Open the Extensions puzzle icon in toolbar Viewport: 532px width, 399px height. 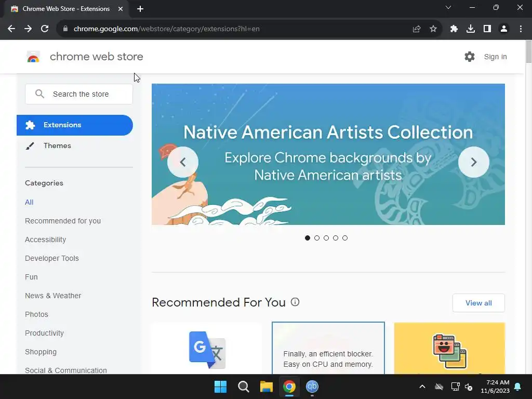pyautogui.click(x=454, y=29)
